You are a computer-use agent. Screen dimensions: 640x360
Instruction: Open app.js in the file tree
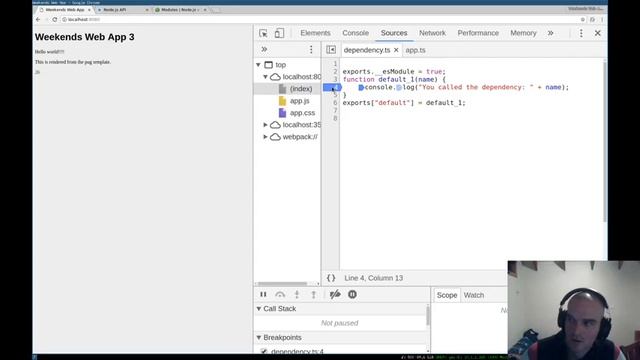299,101
